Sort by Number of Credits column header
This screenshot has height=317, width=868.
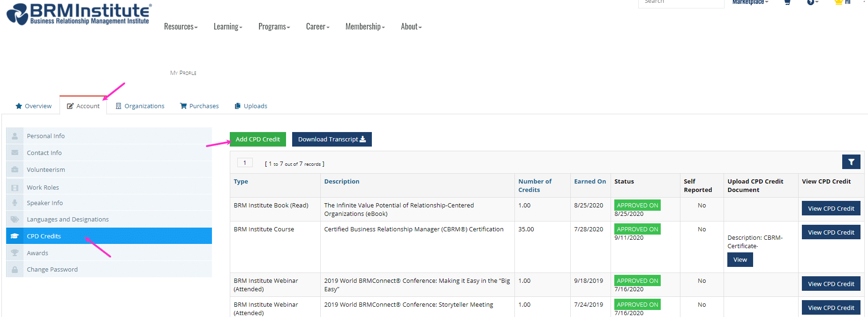(535, 185)
